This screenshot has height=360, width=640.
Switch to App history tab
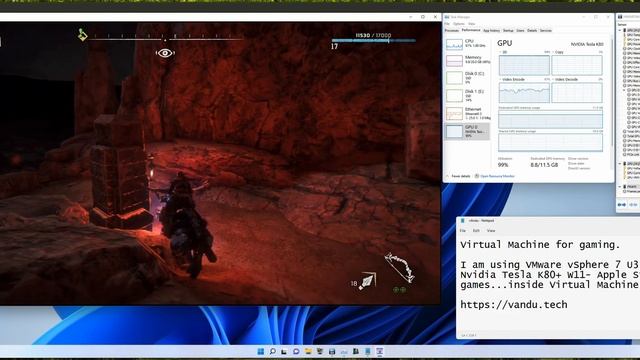491,31
